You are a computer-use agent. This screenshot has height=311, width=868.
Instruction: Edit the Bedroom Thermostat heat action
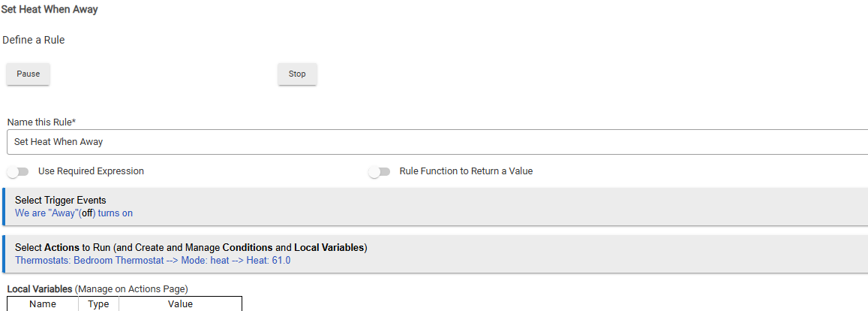[x=153, y=260]
